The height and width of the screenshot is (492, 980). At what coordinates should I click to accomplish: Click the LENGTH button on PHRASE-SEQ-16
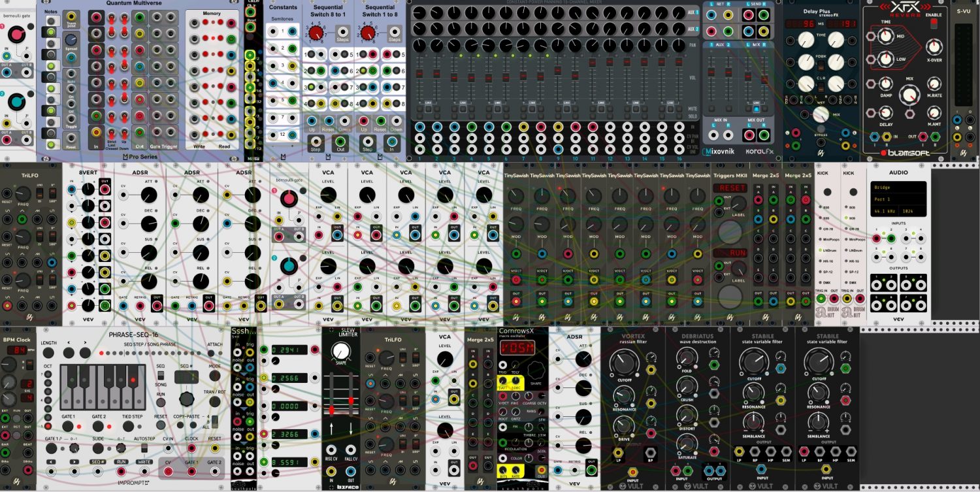coord(49,353)
